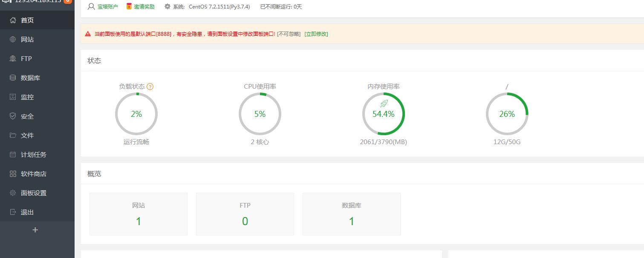
Task: Click the logout icon beside 退出
Action: [x=13, y=212]
